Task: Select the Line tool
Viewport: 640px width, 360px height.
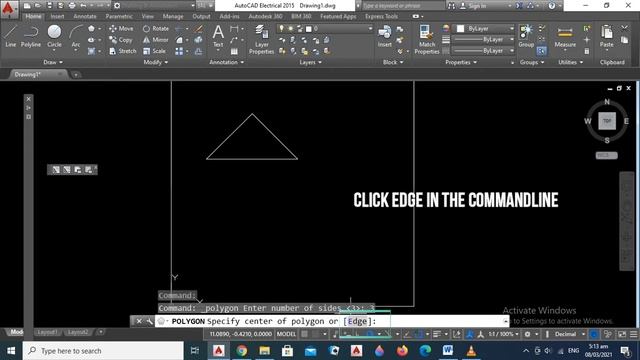Action: tap(11, 36)
